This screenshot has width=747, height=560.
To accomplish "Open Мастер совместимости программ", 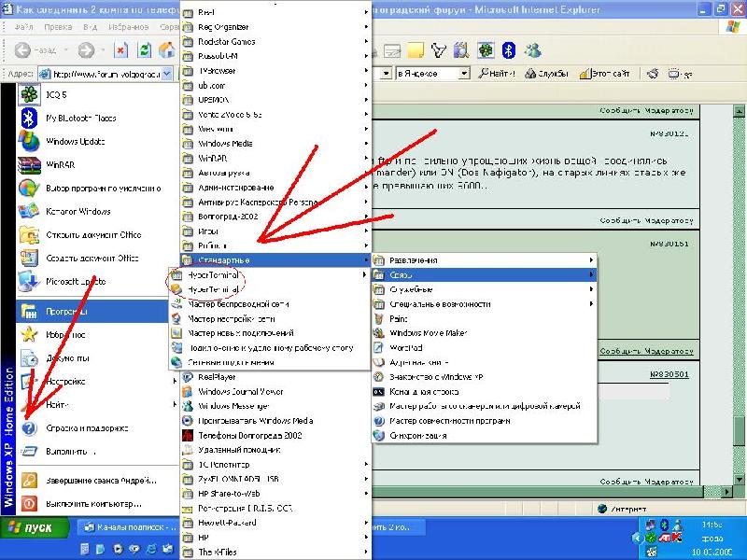I will click(485, 421).
